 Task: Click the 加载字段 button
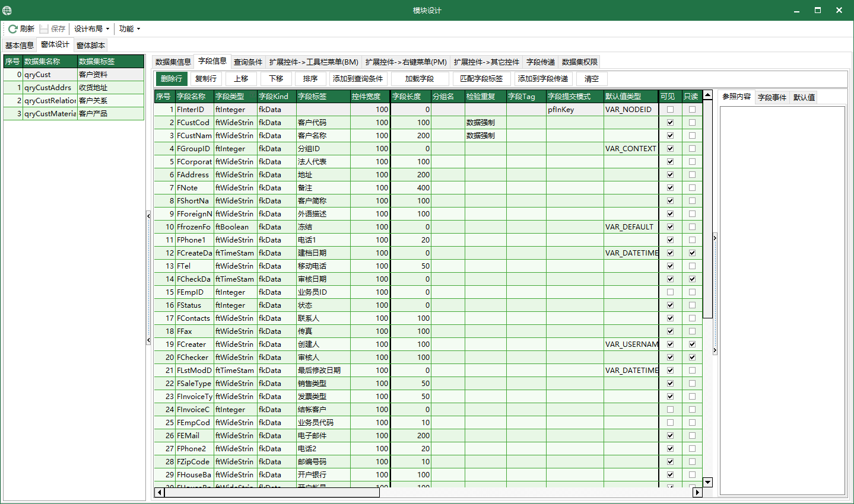[420, 78]
